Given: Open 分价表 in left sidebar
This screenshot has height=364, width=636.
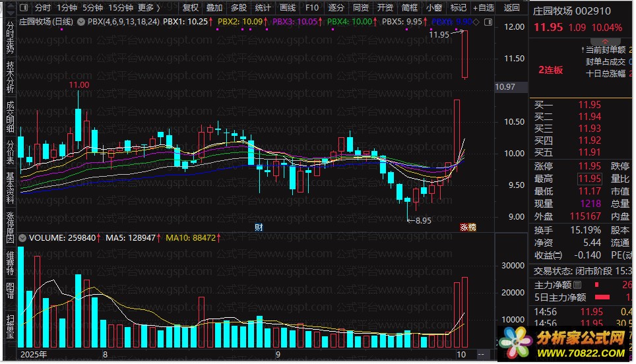Looking at the screenshot, I should pyautogui.click(x=10, y=152).
